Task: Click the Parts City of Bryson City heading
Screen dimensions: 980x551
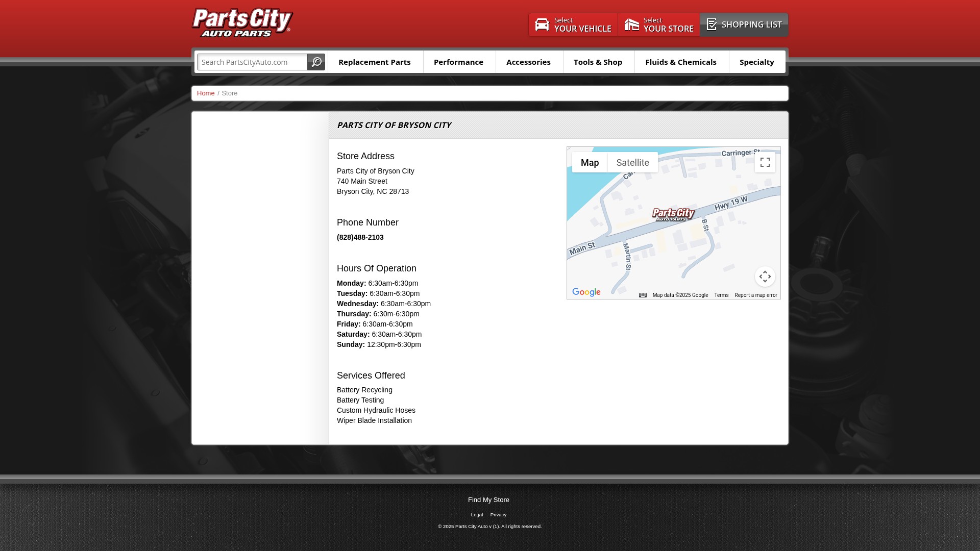Action: [394, 125]
